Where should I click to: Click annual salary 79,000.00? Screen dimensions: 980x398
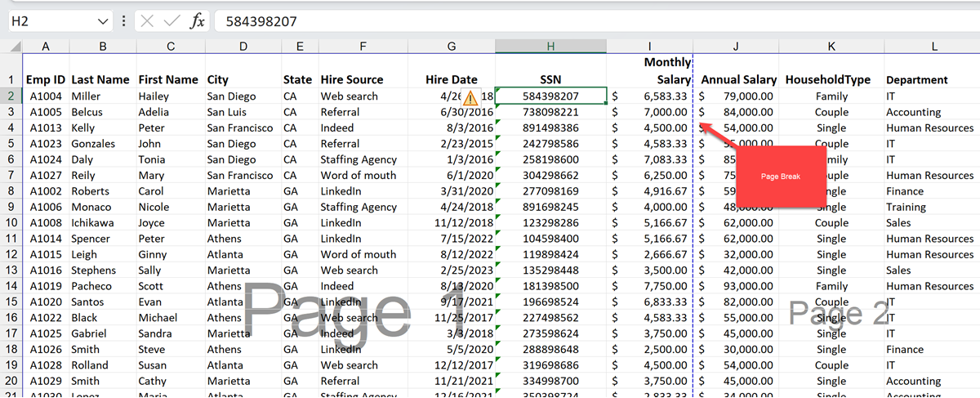pos(748,96)
